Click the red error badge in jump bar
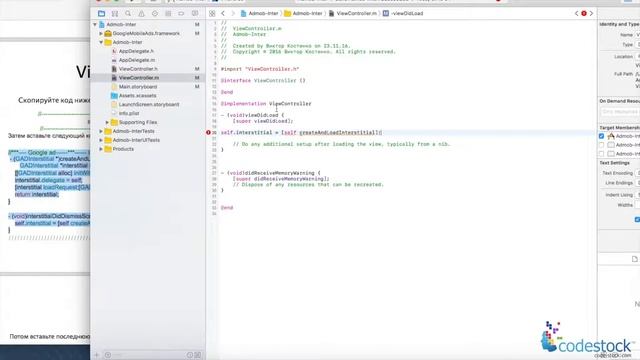Viewport: 640px width, 360px height. coord(584,13)
